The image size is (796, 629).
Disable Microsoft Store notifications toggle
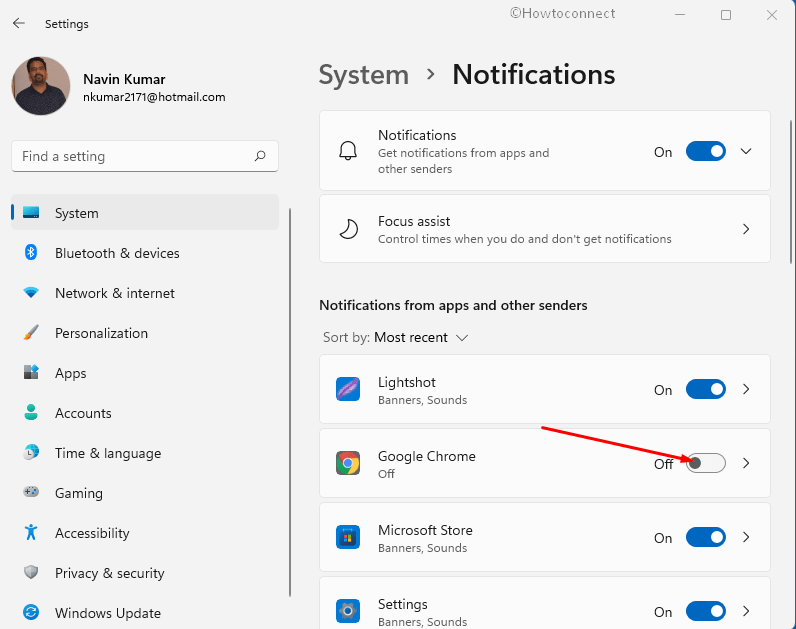[x=706, y=537]
